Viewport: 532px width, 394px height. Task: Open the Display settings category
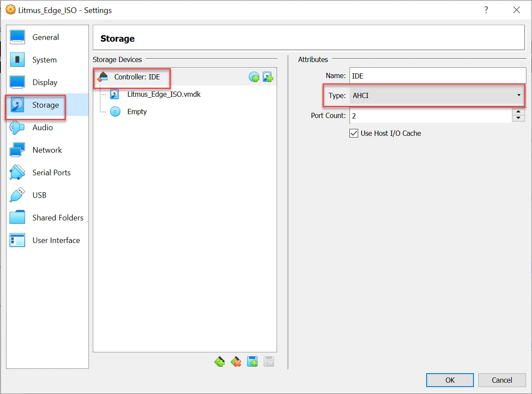point(47,82)
